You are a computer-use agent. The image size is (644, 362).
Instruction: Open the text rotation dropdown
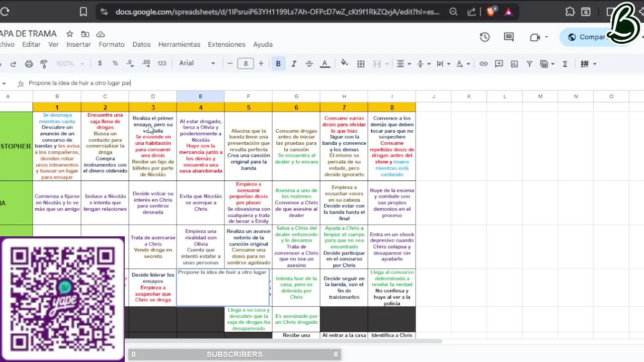[x=462, y=64]
